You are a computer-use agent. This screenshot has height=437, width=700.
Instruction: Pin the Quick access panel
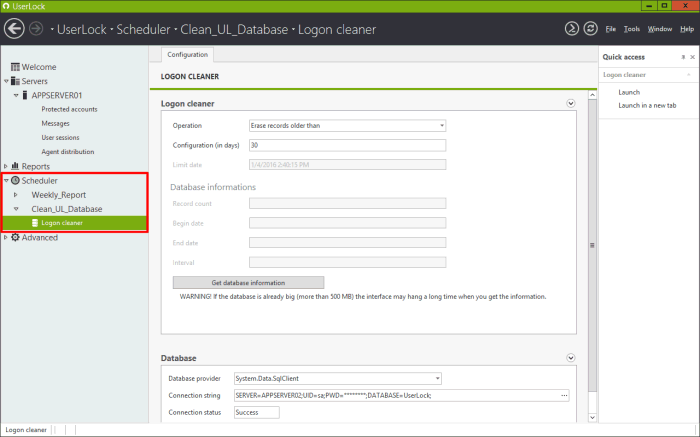[x=683, y=57]
